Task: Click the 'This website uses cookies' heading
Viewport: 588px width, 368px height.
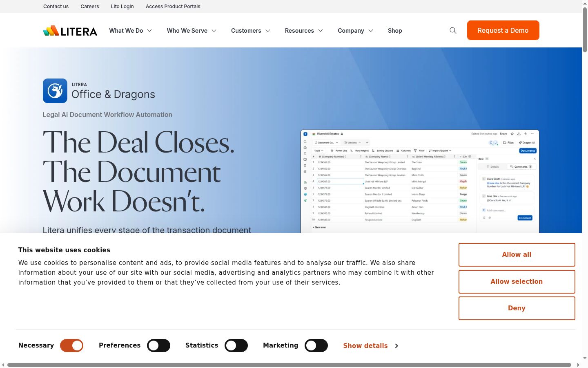Action: (64, 250)
